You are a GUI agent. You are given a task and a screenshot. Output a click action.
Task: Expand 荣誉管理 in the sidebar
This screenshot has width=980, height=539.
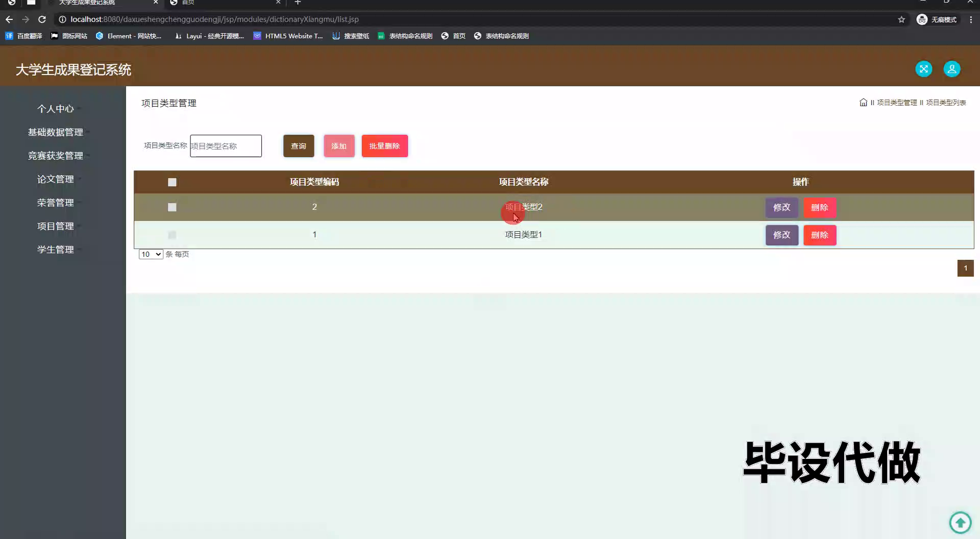click(x=56, y=203)
